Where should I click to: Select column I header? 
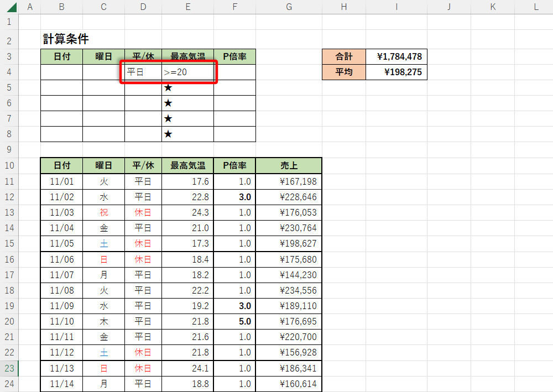point(396,7)
